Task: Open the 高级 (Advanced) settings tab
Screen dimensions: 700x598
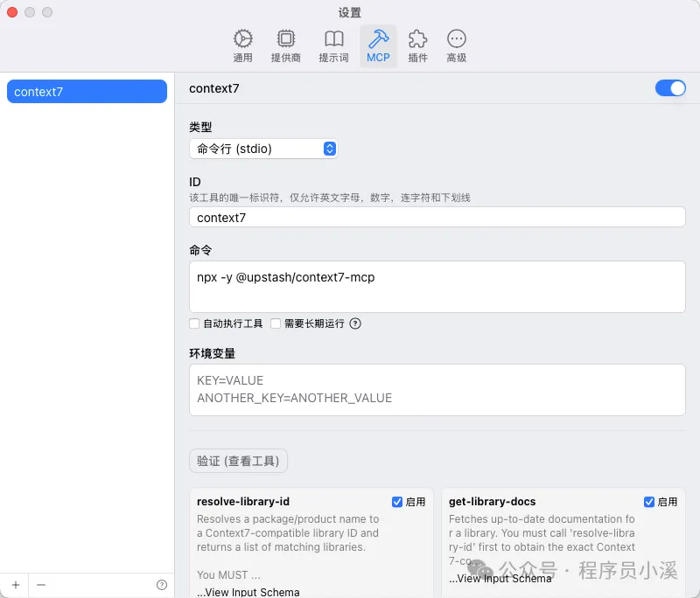Action: [456, 46]
